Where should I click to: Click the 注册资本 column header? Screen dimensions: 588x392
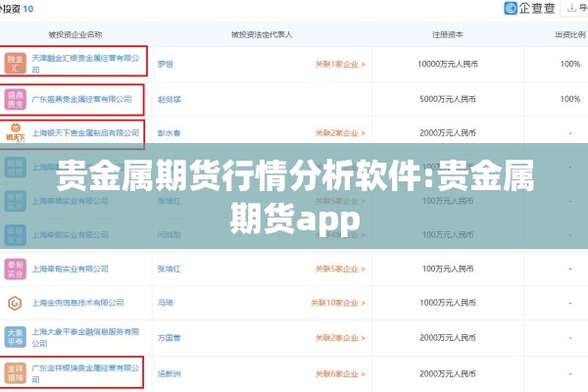[448, 34]
